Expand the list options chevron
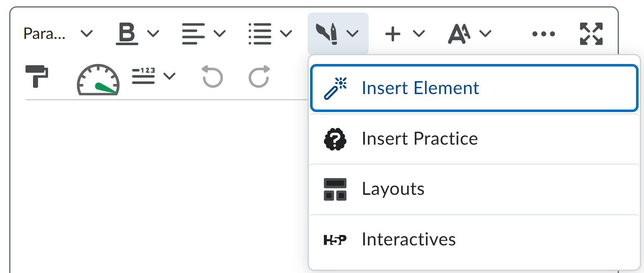The image size is (644, 273). 286,33
